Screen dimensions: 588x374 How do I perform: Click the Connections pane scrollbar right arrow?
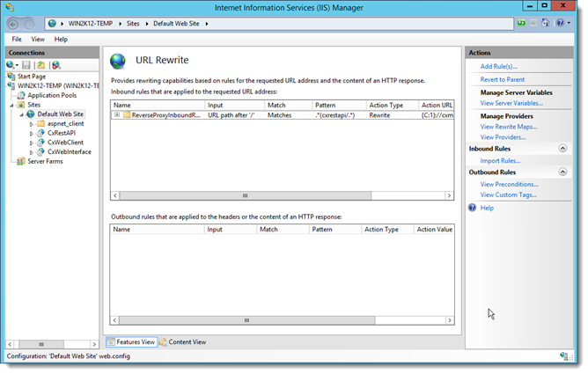(x=94, y=344)
